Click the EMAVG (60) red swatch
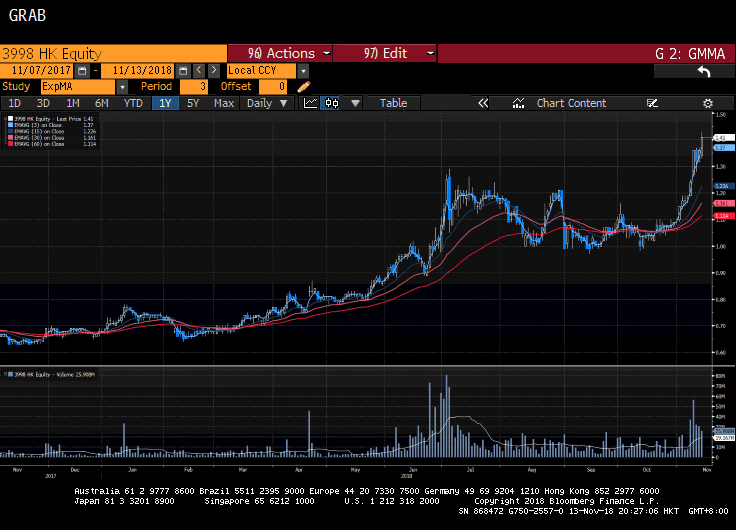736x530 pixels. (10, 144)
